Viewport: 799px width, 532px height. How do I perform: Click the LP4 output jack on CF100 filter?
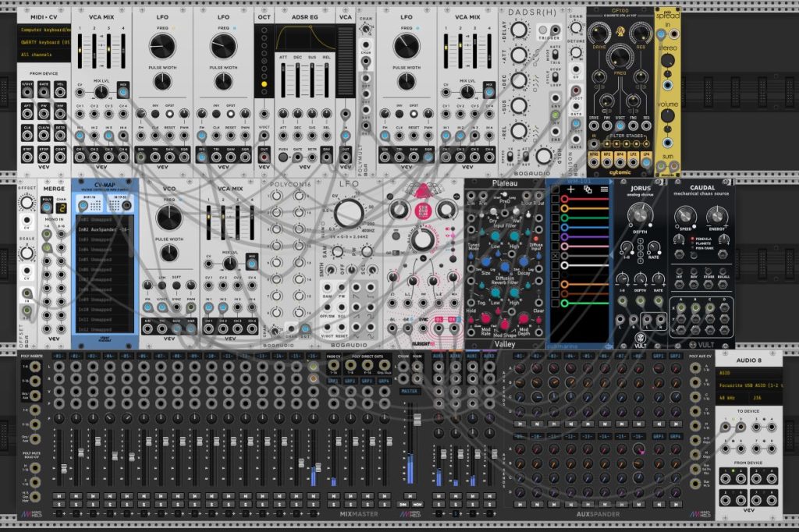[646, 162]
